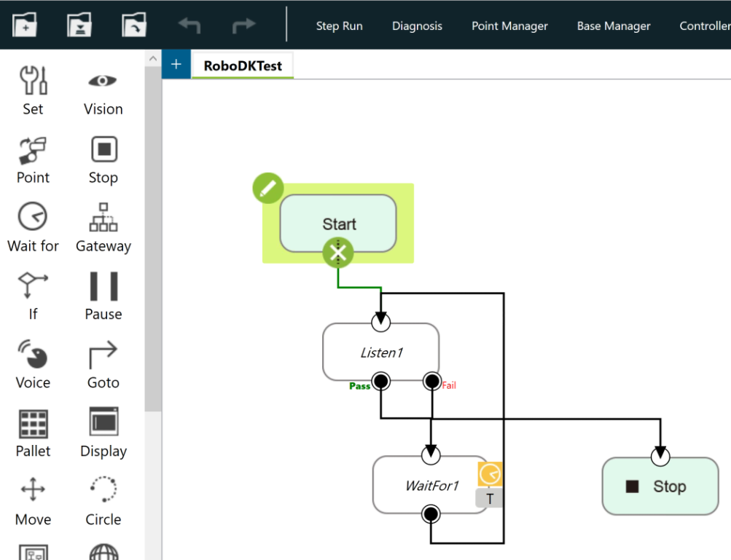Select the Listen1 node
This screenshot has height=560, width=731.
click(381, 352)
